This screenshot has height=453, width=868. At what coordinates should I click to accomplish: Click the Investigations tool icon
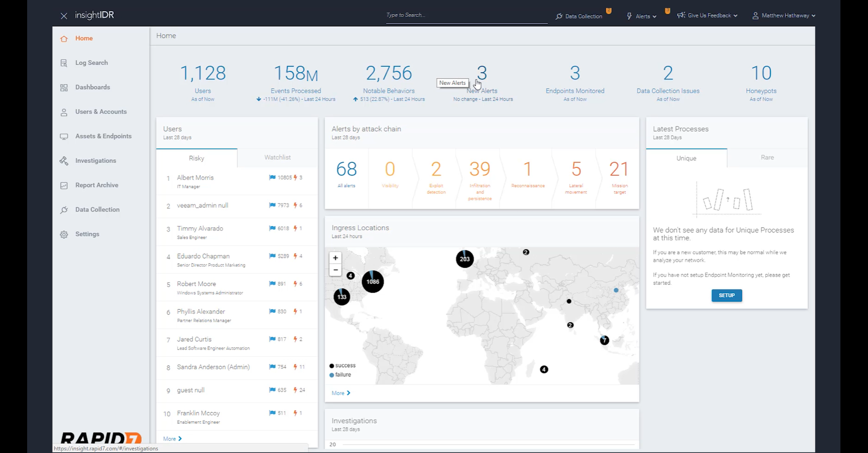point(64,161)
